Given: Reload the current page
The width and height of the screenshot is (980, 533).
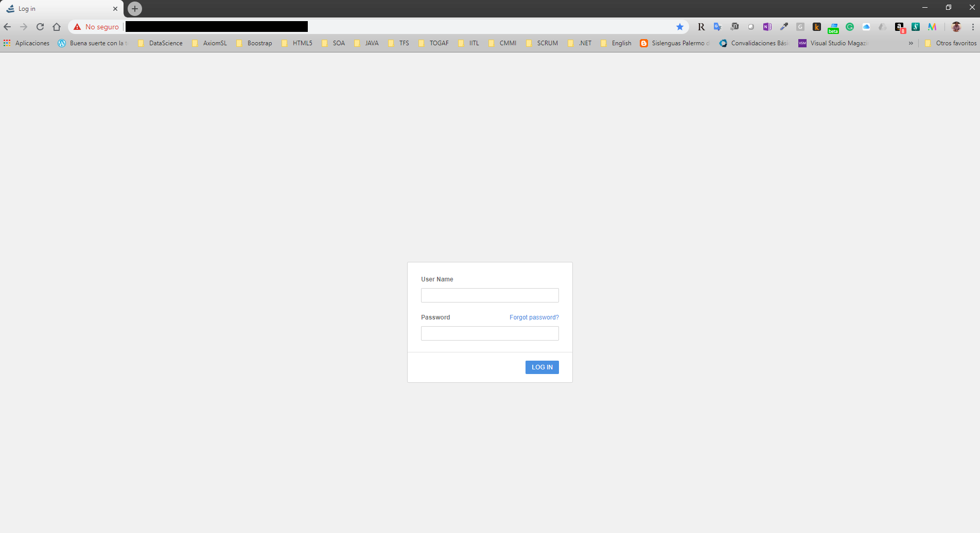Looking at the screenshot, I should click(40, 27).
